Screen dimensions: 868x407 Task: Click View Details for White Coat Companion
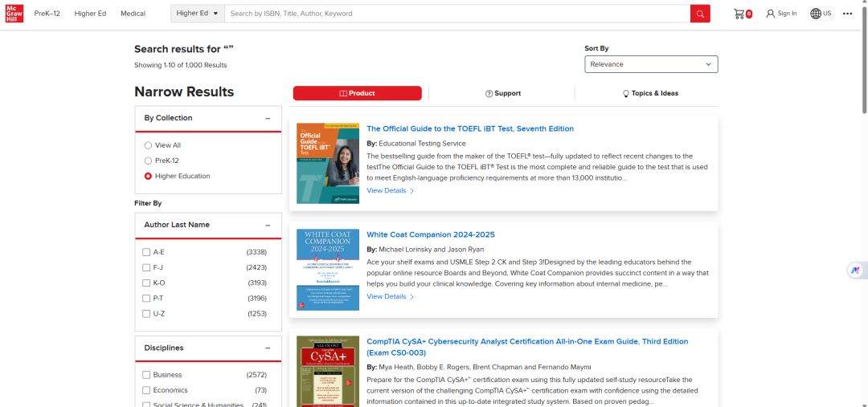pos(391,297)
